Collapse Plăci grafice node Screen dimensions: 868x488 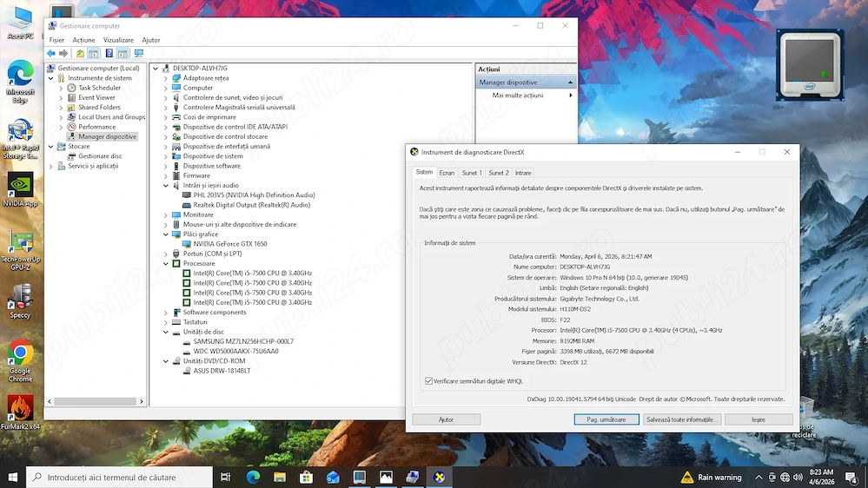[x=165, y=234]
